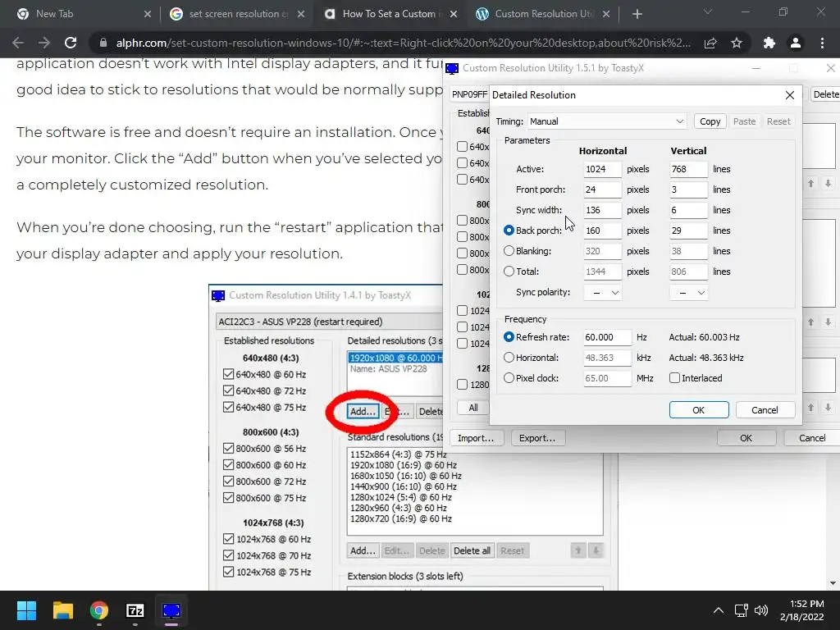
Task: Click the vertical Sync width field
Action: tap(688, 210)
